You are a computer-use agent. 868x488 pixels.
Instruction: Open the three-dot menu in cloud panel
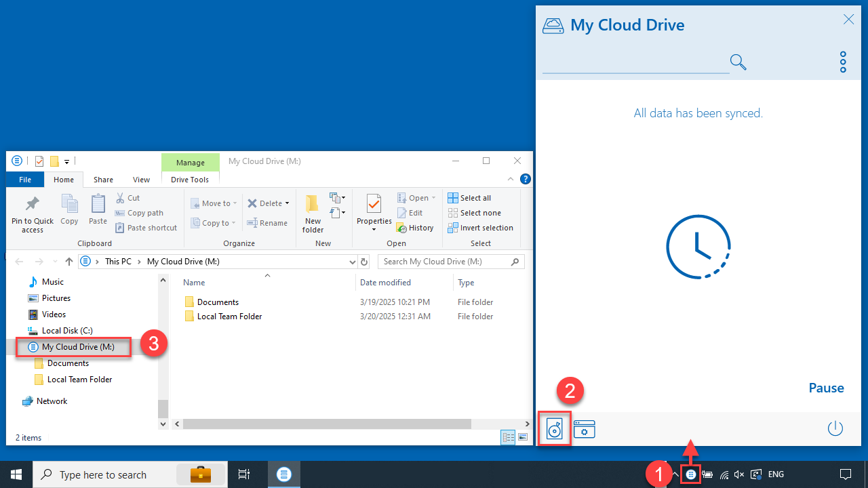(x=843, y=62)
